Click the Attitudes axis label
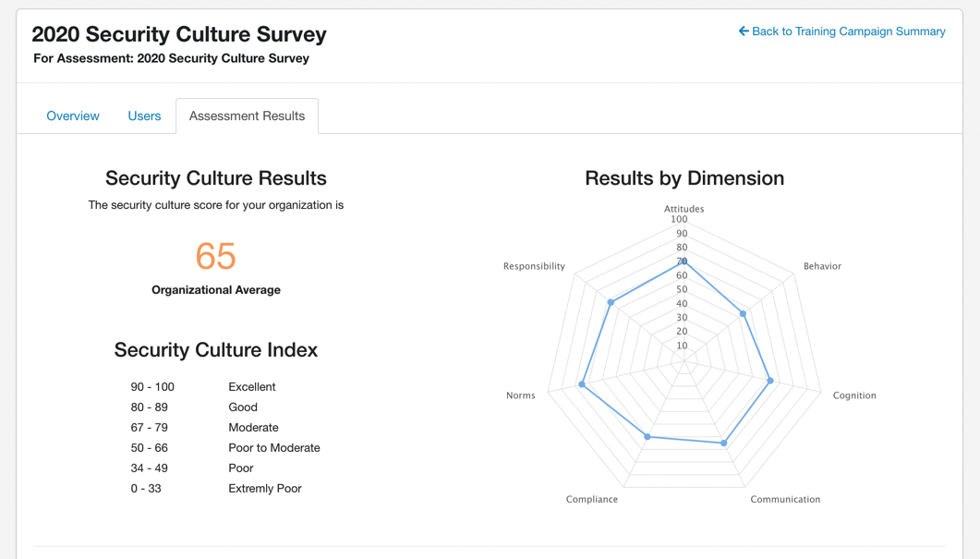Viewport: 980px width, 559px height. [684, 209]
